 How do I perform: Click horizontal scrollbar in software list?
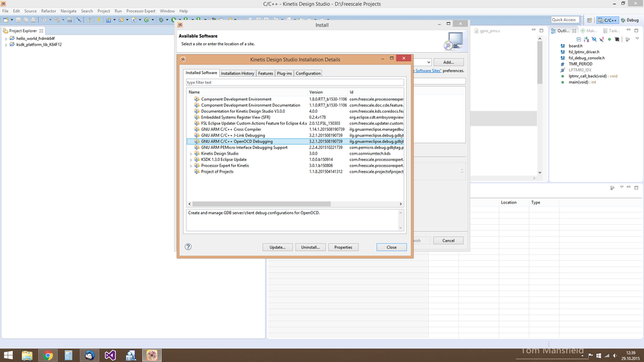tap(261, 204)
